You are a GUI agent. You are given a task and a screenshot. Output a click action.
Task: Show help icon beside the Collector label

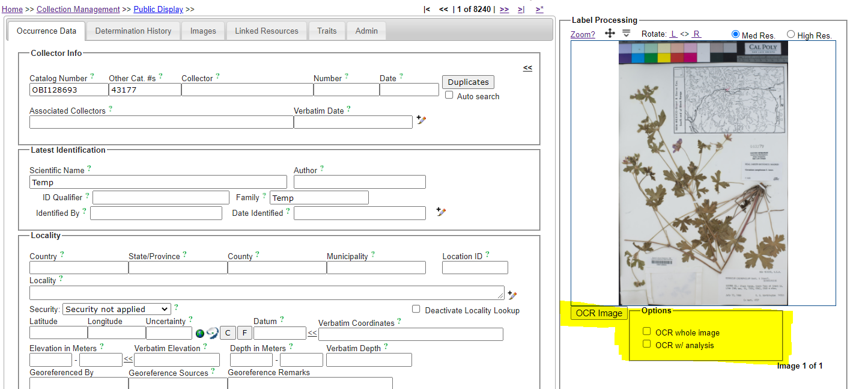pyautogui.click(x=217, y=77)
